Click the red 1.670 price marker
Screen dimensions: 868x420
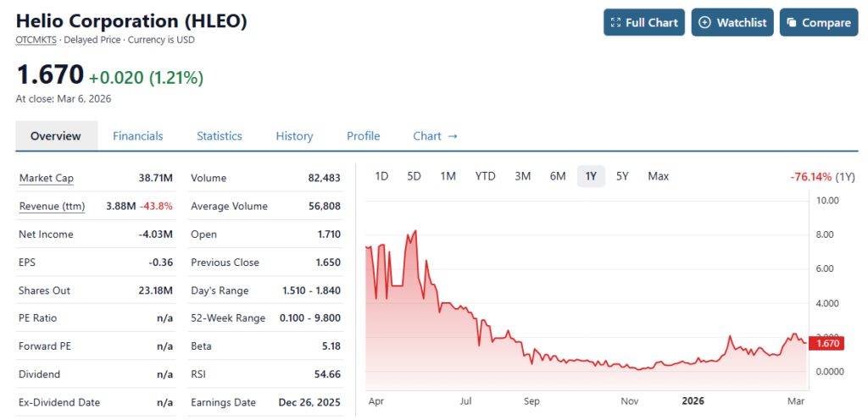(826, 343)
